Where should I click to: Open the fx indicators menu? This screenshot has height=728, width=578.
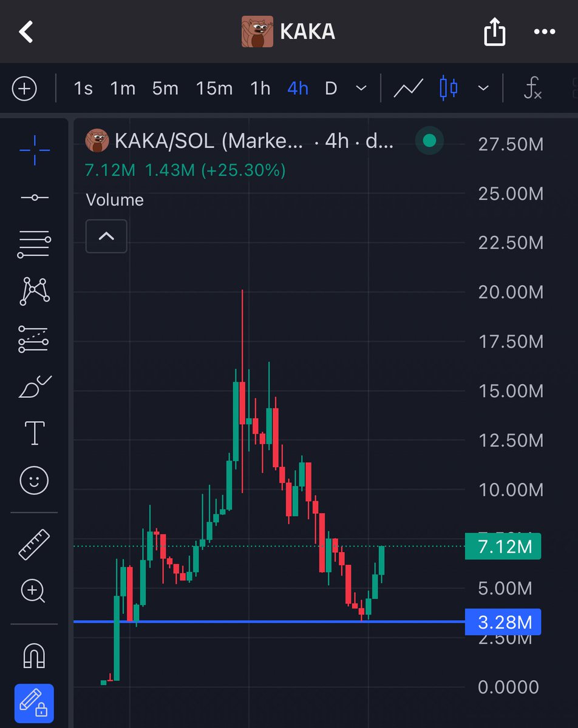click(532, 89)
